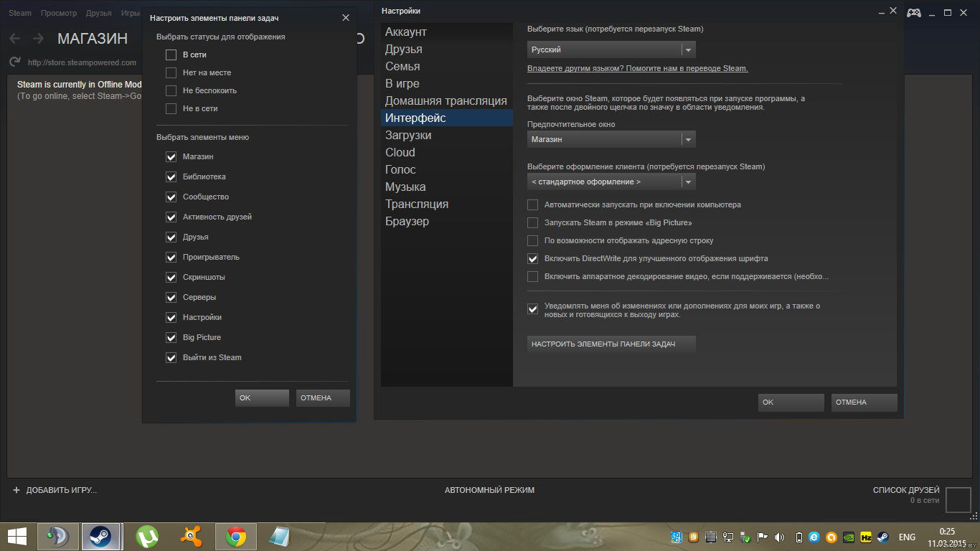Viewport: 980px width, 551px height.
Task: Click the store URL address text
Action: [x=82, y=62]
